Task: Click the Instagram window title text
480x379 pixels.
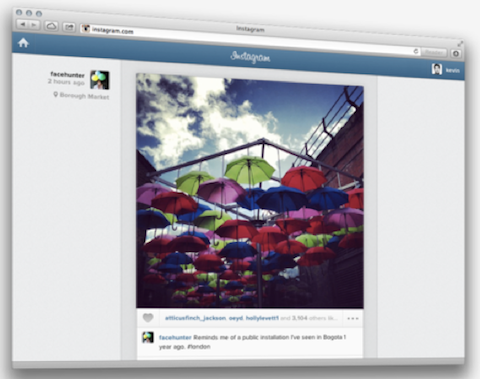Action: click(x=250, y=29)
